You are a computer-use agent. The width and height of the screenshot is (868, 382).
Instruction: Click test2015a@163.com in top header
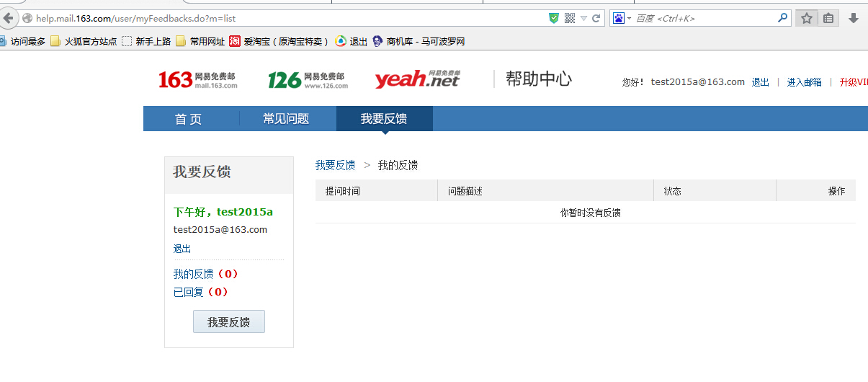[697, 82]
